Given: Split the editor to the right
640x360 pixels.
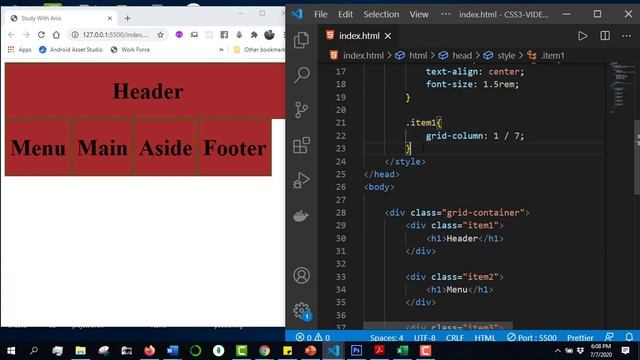Looking at the screenshot, I should pyautogui.click(x=605, y=36).
